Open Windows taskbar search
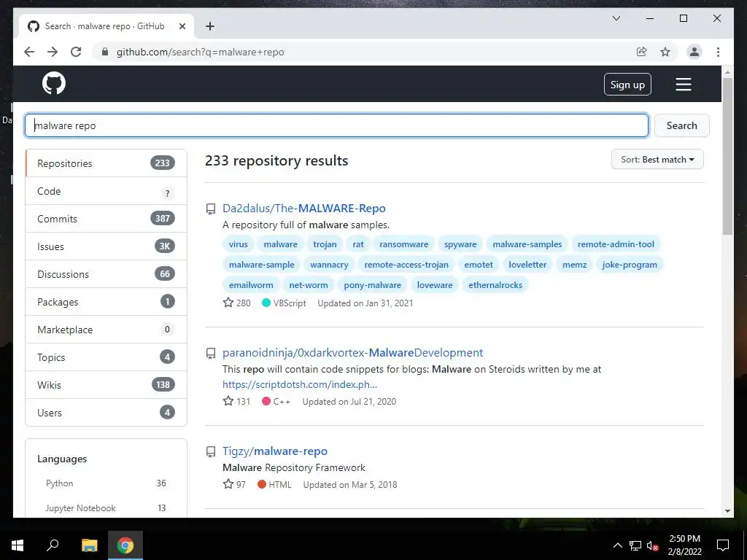The height and width of the screenshot is (560, 747). 53,545
